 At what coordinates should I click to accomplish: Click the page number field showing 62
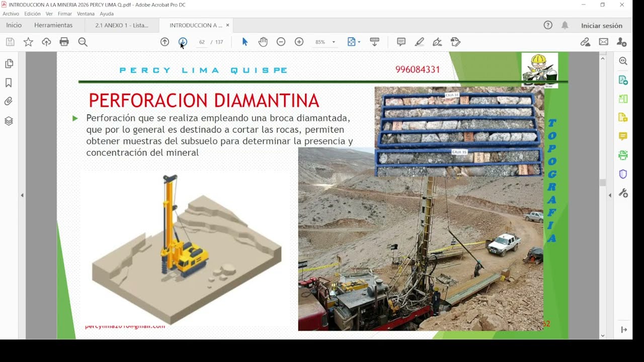click(202, 42)
